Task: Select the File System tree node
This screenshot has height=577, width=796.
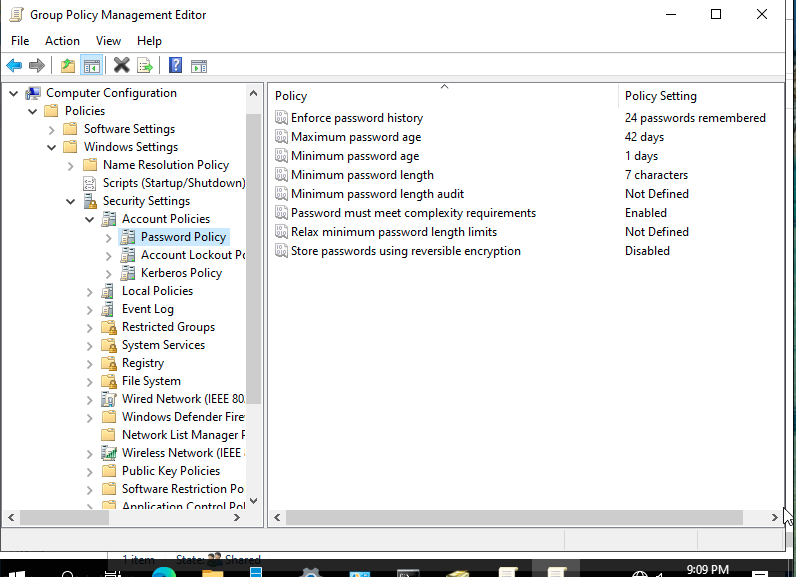Action: tap(151, 381)
